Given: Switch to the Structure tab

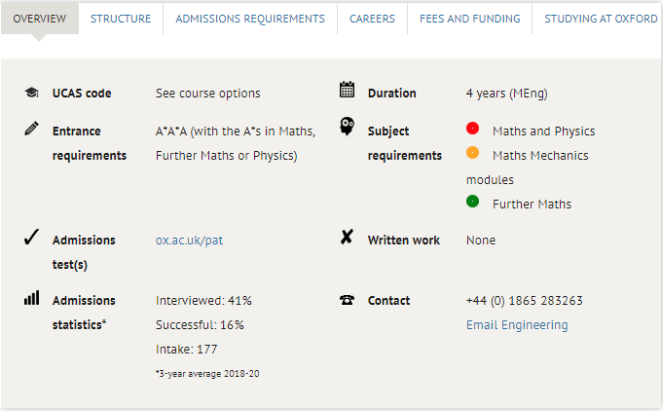Looking at the screenshot, I should (121, 19).
